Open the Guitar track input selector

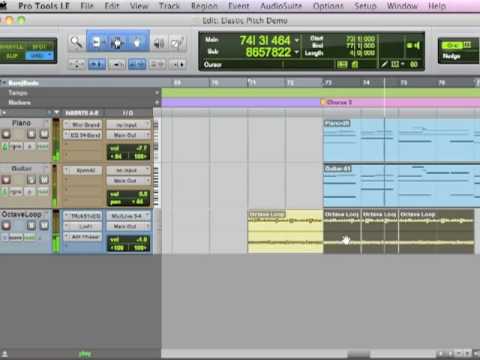click(x=128, y=170)
